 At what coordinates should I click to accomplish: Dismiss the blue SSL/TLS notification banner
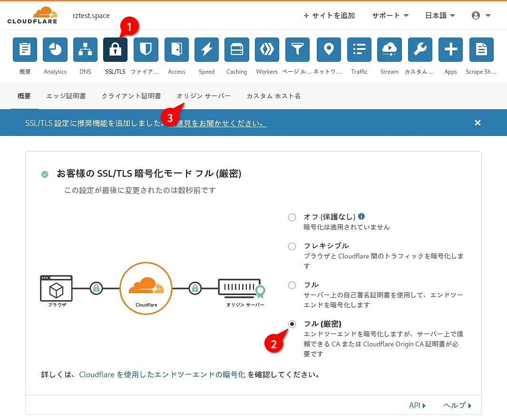(478, 123)
